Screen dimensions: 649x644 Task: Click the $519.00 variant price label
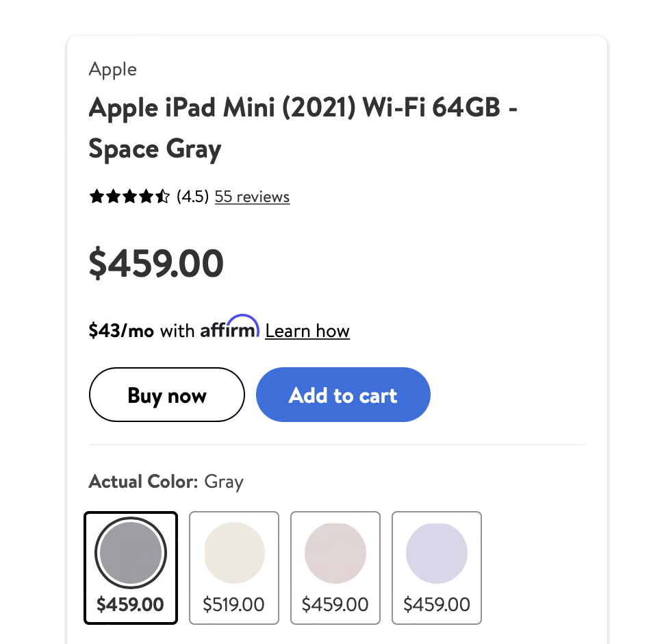pos(234,605)
